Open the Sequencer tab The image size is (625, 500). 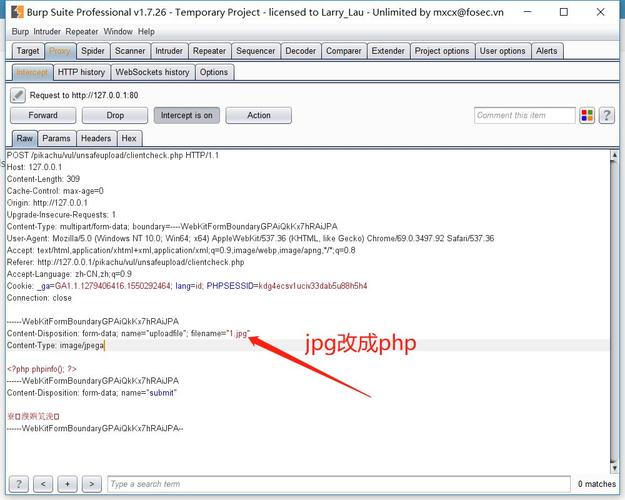pyautogui.click(x=256, y=51)
